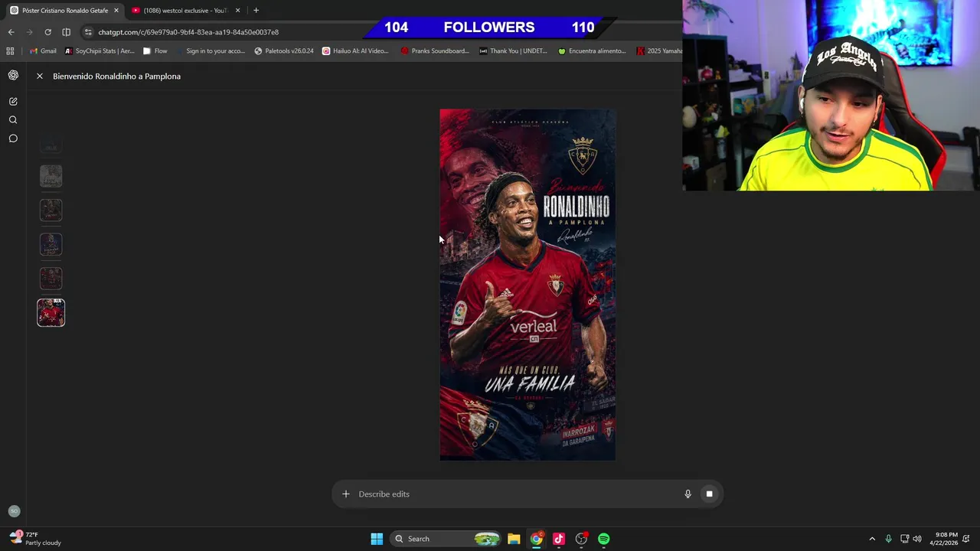Viewport: 980px width, 551px height.
Task: Open volume speaker tray icon
Action: point(917,539)
